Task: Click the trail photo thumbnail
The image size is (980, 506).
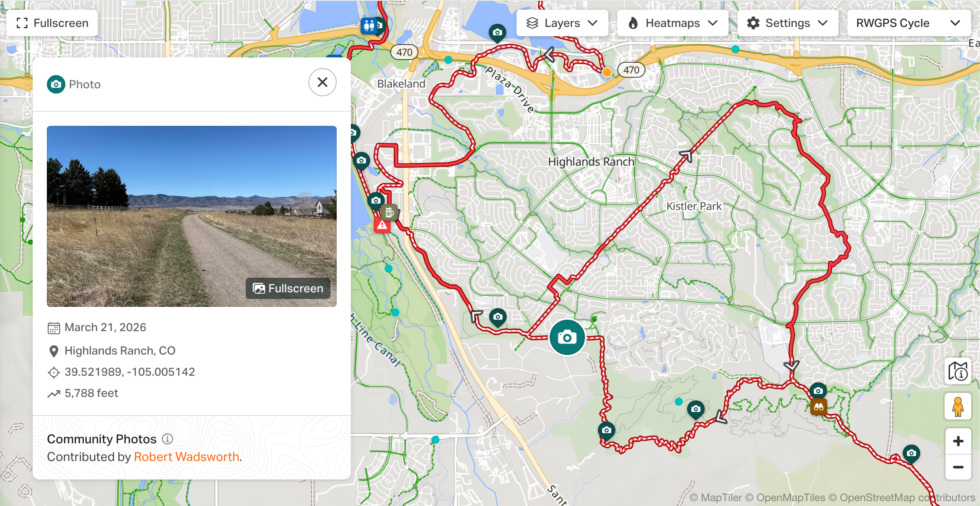Action: (x=192, y=216)
